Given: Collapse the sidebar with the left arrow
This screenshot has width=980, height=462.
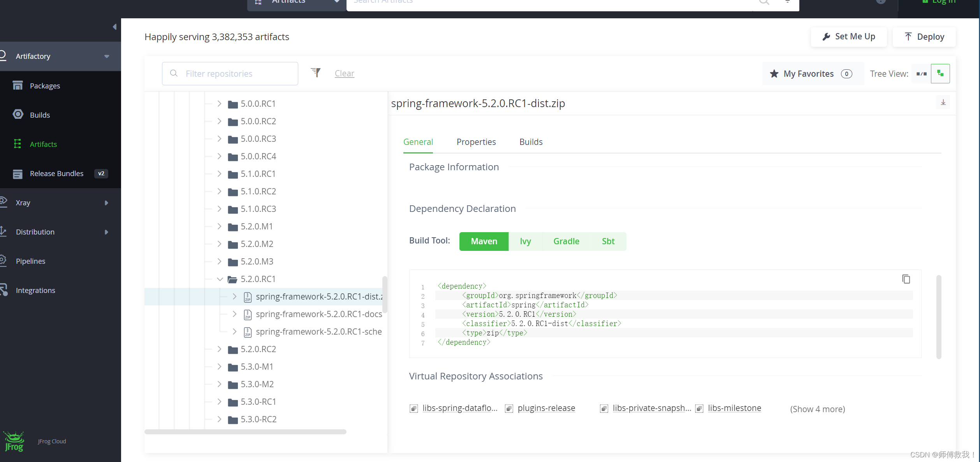Looking at the screenshot, I should click(x=114, y=26).
